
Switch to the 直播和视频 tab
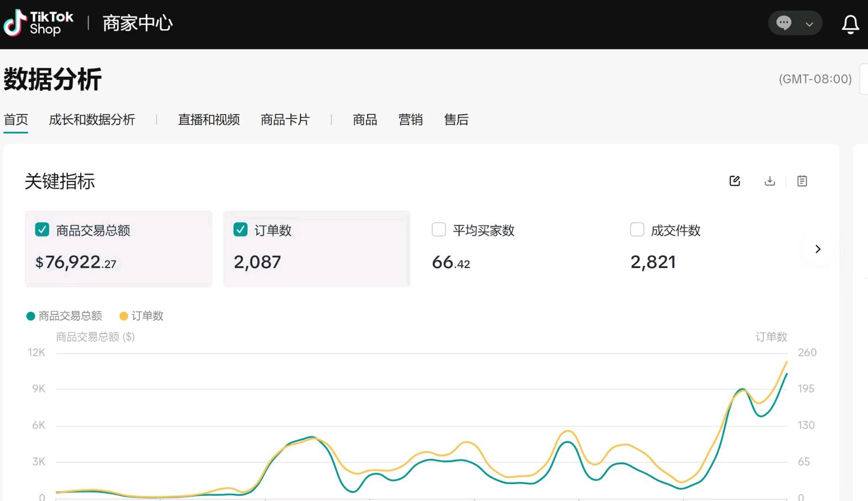pos(208,120)
